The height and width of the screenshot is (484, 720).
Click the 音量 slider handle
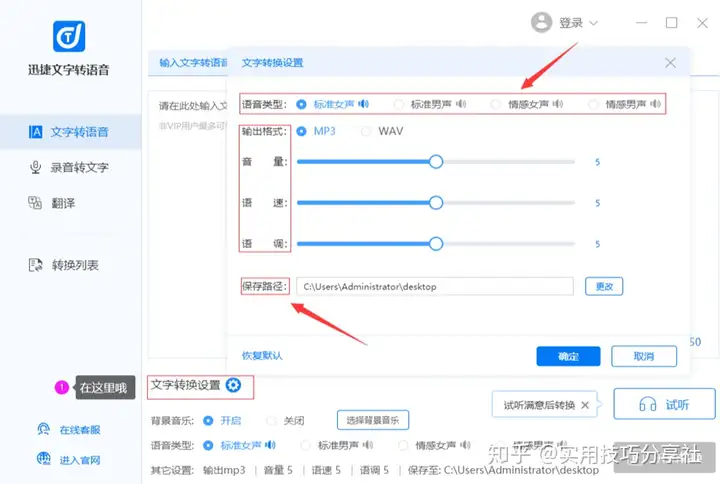click(x=436, y=162)
